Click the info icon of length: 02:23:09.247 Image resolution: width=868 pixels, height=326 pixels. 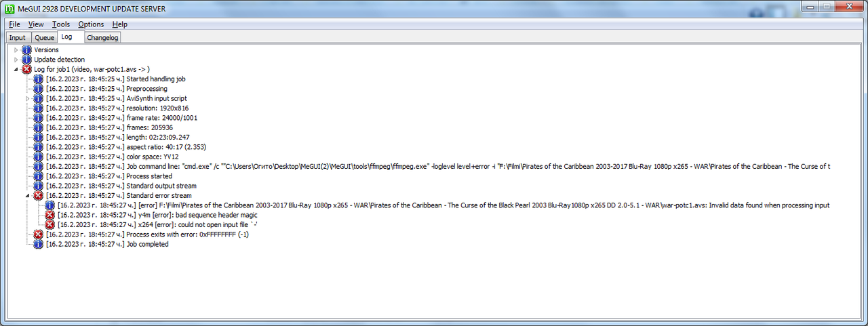[x=39, y=137]
